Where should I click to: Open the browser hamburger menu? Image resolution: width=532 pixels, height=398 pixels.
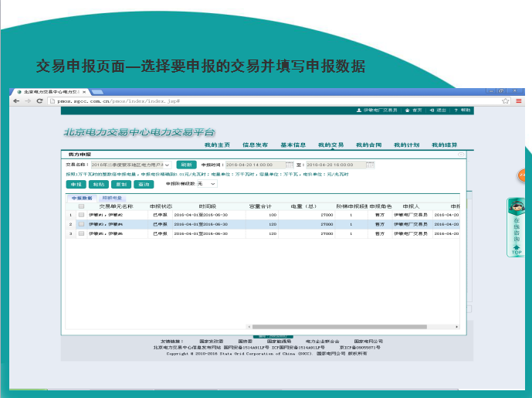pyautogui.click(x=518, y=100)
